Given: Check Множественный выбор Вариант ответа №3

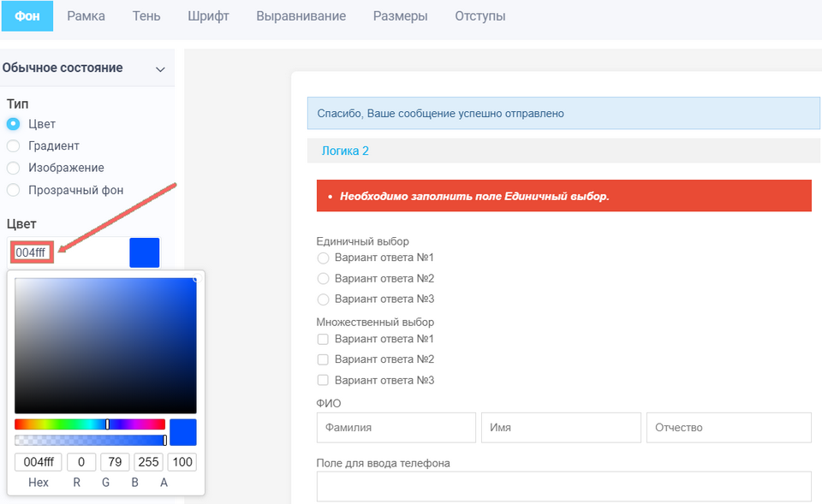Looking at the screenshot, I should pos(324,380).
